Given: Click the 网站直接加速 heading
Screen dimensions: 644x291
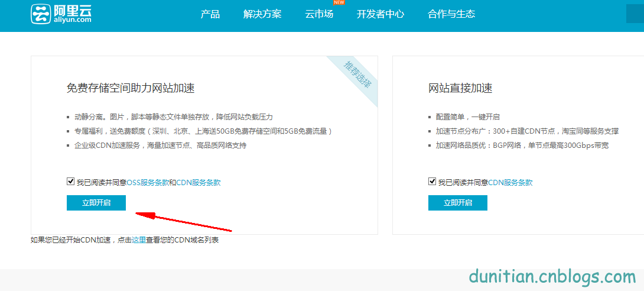Looking at the screenshot, I should click(460, 88).
